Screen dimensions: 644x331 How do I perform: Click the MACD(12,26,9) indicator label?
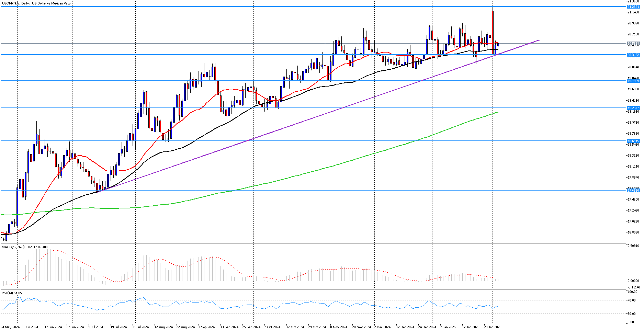coord(25,247)
